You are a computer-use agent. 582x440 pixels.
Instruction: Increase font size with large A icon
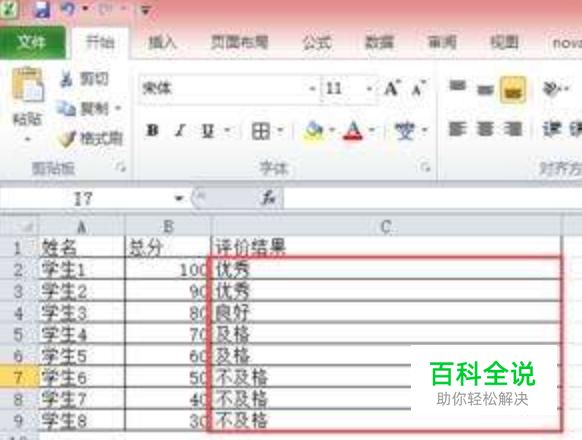click(x=392, y=88)
